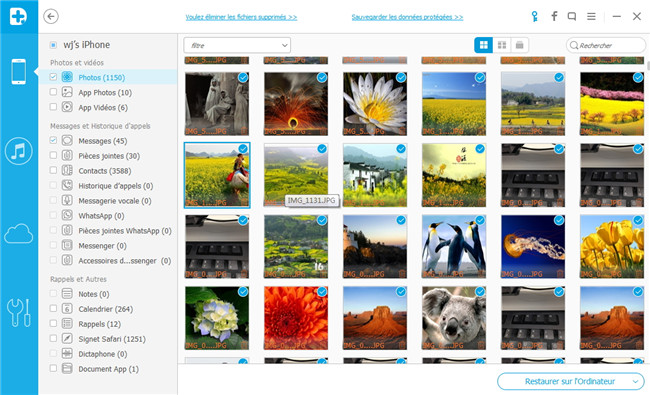Select the stone statues photo thumbnail
The width and height of the screenshot is (650, 395).
coord(217,104)
